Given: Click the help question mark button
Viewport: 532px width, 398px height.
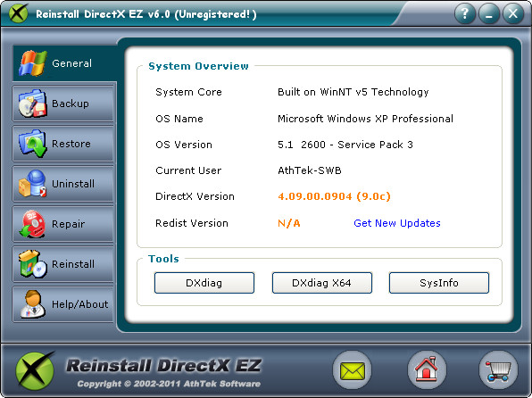Looking at the screenshot, I should tap(464, 13).
